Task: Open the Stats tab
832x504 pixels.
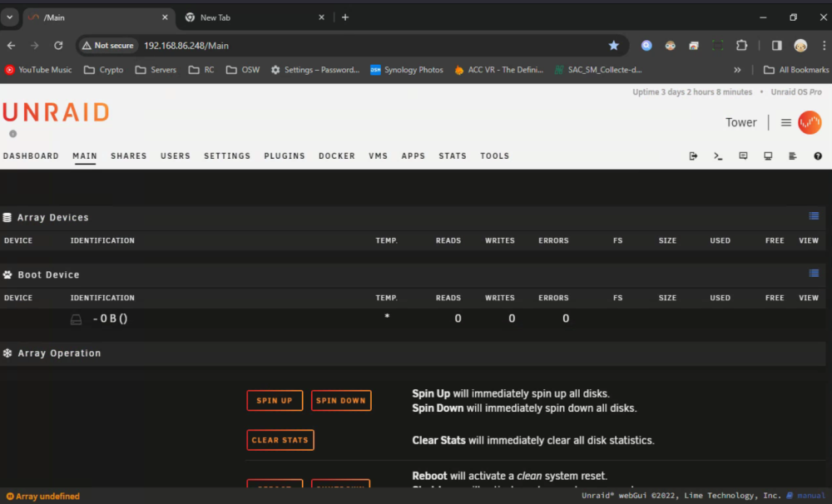Action: (452, 156)
